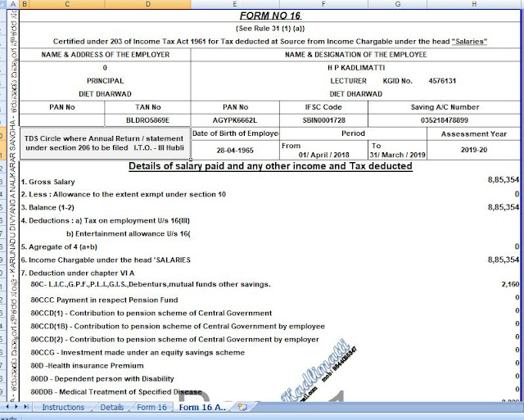Click Income Chargable amount 8,85,354
Screen dimensions: 524x420
pyautogui.click(x=504, y=260)
